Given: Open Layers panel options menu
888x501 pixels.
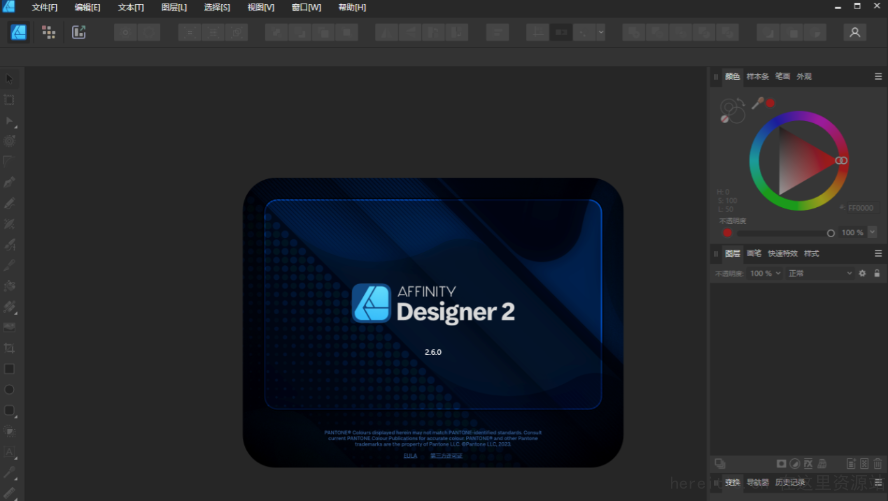Looking at the screenshot, I should pos(878,254).
